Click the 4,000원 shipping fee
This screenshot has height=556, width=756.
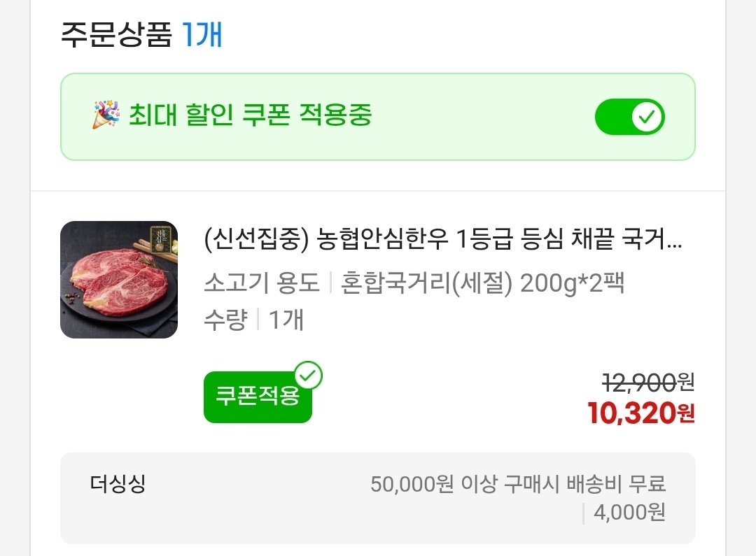click(629, 512)
